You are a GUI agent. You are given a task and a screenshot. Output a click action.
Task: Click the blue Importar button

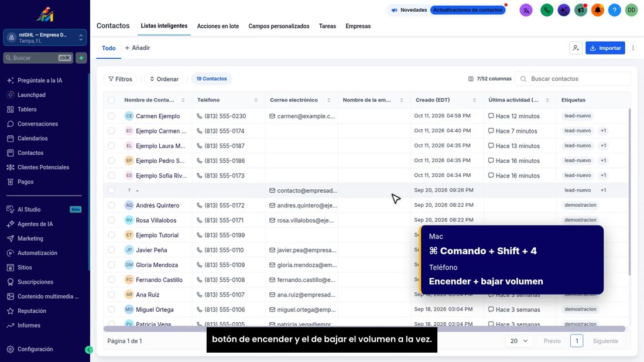pos(605,48)
